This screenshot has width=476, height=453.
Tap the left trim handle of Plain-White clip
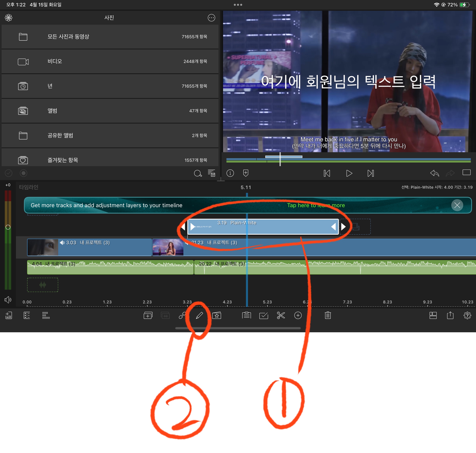[x=193, y=227]
